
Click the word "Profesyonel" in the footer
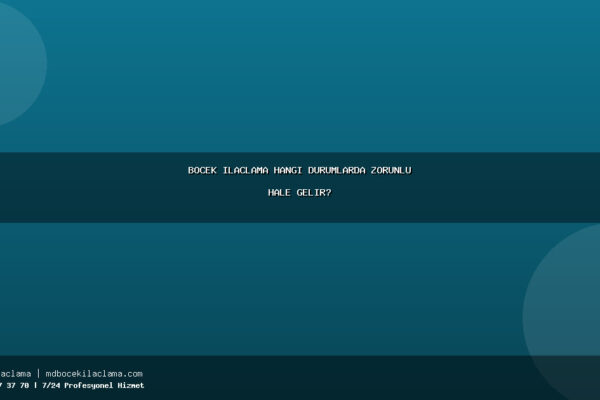pos(90,385)
